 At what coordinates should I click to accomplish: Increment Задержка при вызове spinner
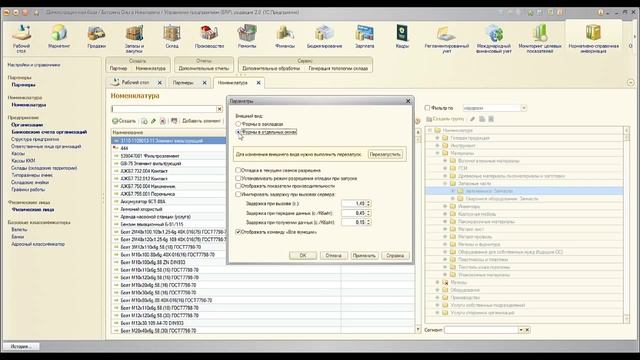pyautogui.click(x=369, y=202)
